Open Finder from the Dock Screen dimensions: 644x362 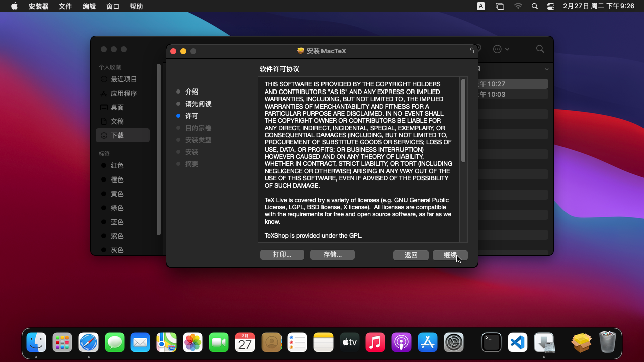[36, 342]
